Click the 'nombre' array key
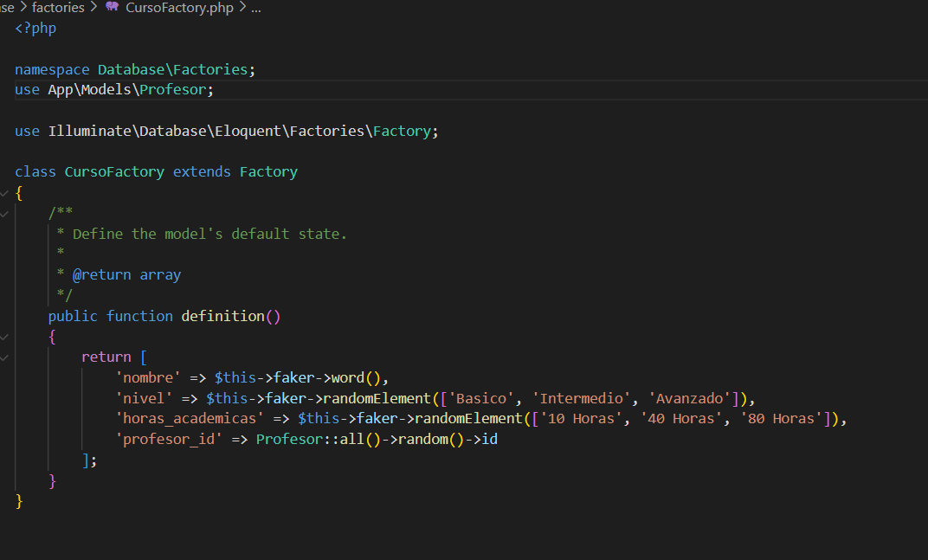The image size is (928, 560). [148, 377]
